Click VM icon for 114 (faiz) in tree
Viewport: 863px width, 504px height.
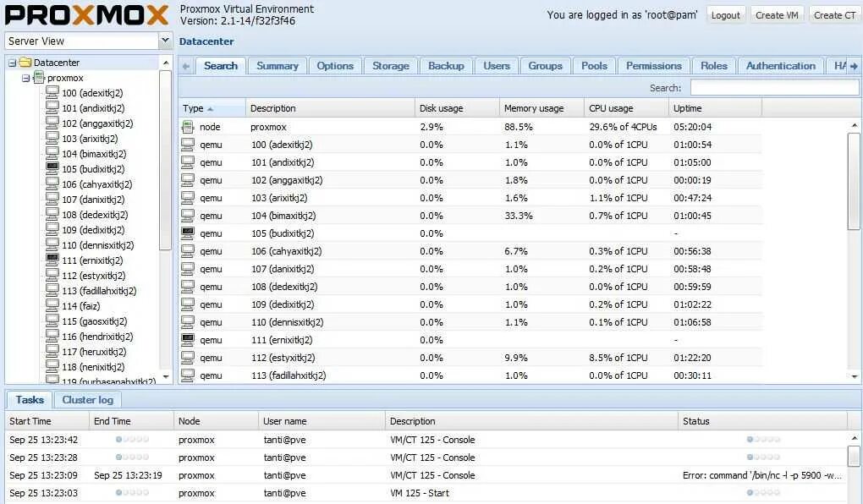52,305
